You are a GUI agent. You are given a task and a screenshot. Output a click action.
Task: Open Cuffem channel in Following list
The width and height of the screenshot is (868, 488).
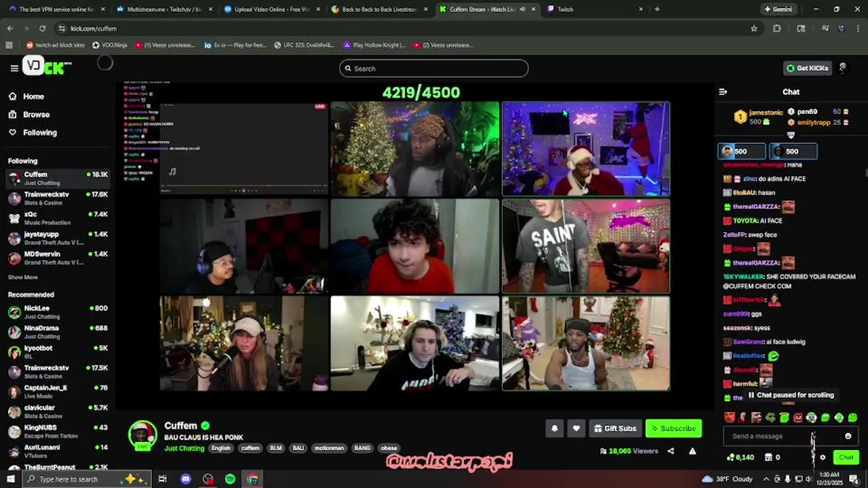[x=58, y=178]
